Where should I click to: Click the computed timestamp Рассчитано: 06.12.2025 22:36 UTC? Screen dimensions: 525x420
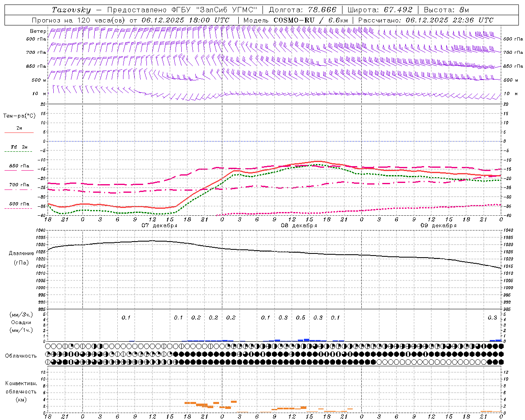pyautogui.click(x=426, y=20)
